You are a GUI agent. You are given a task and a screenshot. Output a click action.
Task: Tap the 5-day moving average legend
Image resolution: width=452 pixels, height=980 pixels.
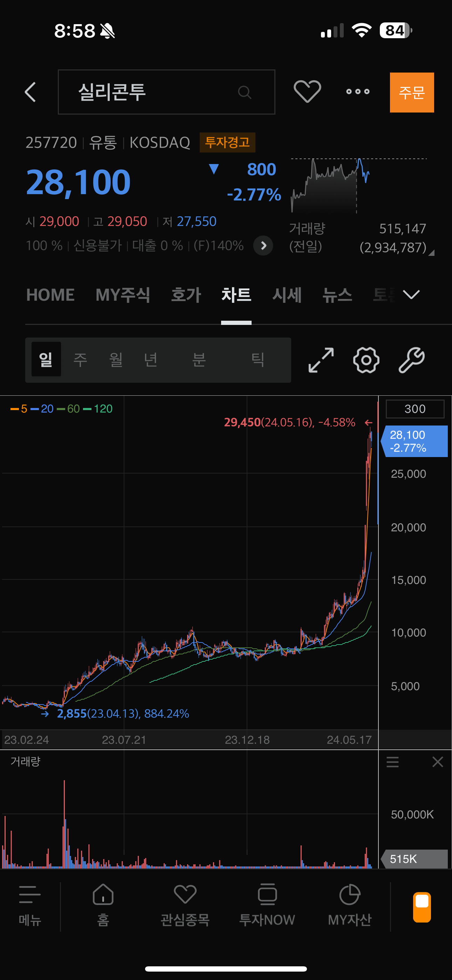point(19,409)
